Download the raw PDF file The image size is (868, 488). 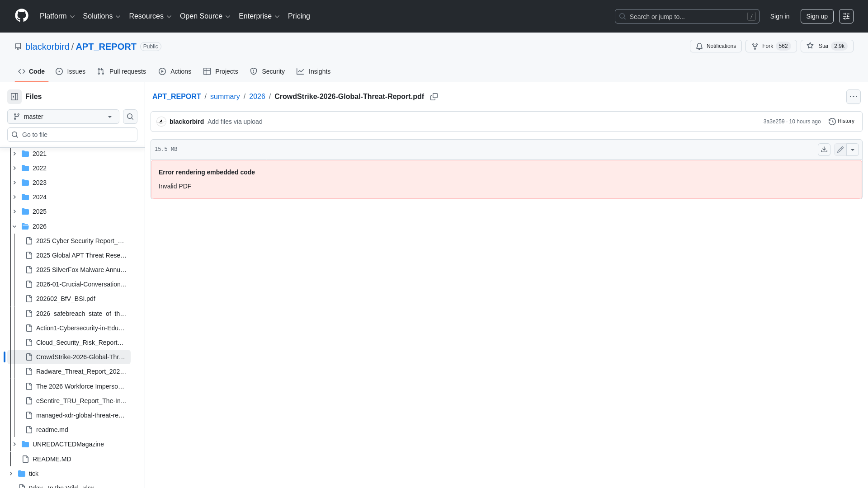point(824,149)
